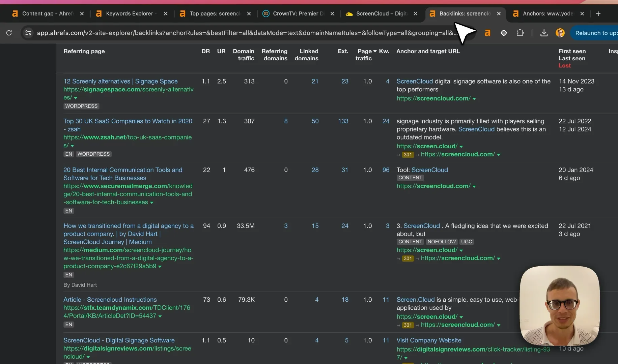Click the hexagon extension icon in toolbar
This screenshot has width=618, height=364.
click(504, 33)
